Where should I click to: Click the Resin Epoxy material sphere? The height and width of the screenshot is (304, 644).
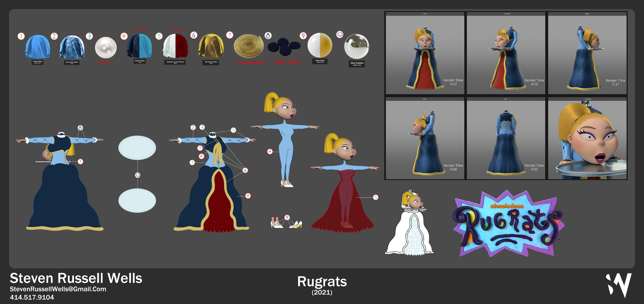tap(320, 45)
